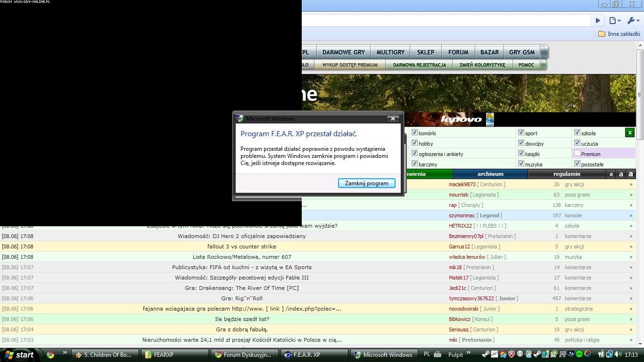Open the volume speaker tray icon
Image resolution: width=644 pixels, height=362 pixels.
(x=618, y=354)
